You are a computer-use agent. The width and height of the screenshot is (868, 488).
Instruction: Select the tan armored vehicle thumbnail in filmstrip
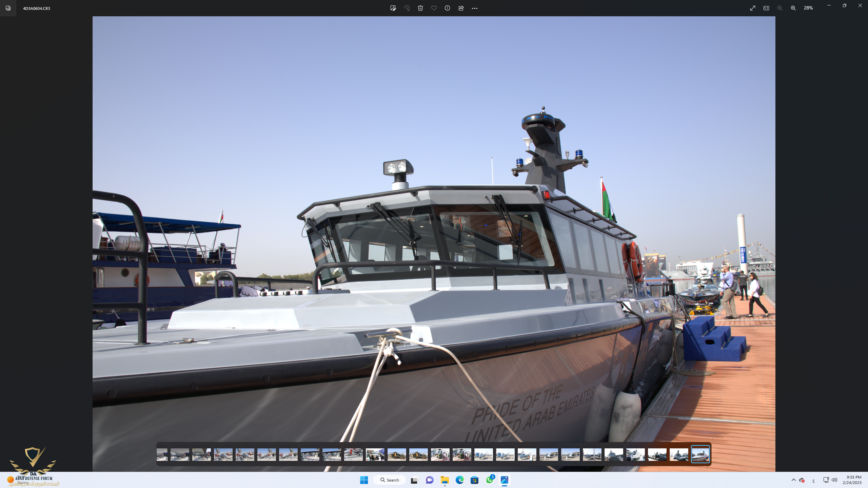point(375,454)
